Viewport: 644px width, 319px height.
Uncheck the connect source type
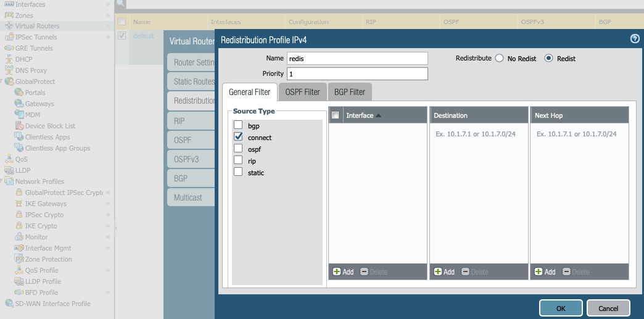pos(238,137)
